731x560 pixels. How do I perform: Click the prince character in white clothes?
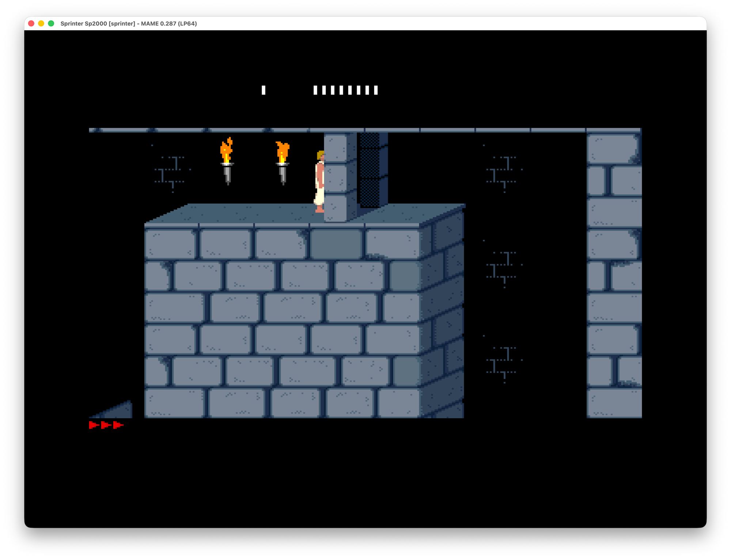[319, 181]
